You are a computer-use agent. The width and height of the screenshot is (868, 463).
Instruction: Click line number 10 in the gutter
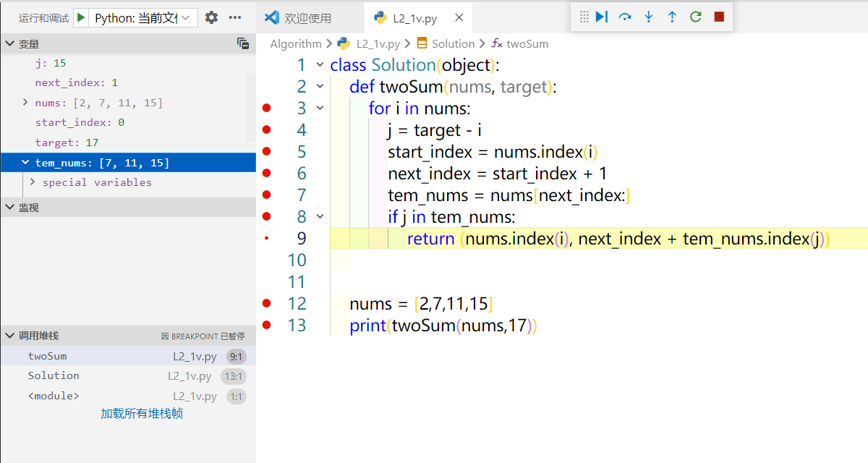tap(297, 260)
